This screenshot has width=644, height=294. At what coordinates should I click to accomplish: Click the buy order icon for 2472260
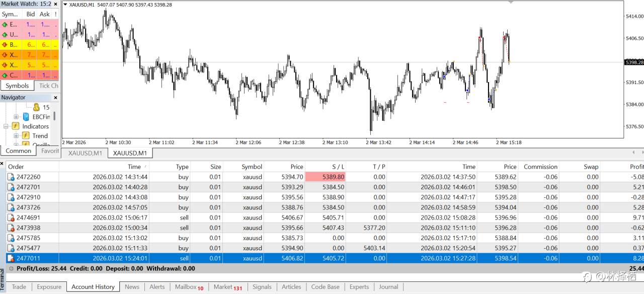click(x=11, y=177)
